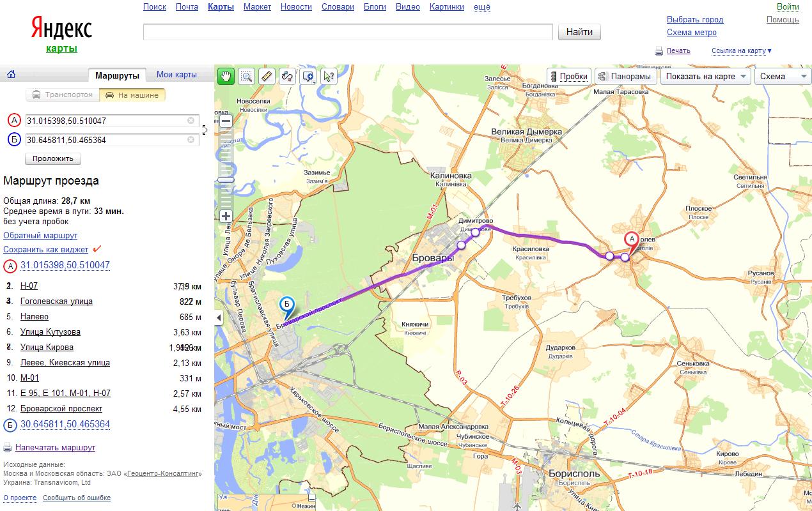Zoom in with the plus button
The height and width of the screenshot is (511, 812).
point(226,217)
